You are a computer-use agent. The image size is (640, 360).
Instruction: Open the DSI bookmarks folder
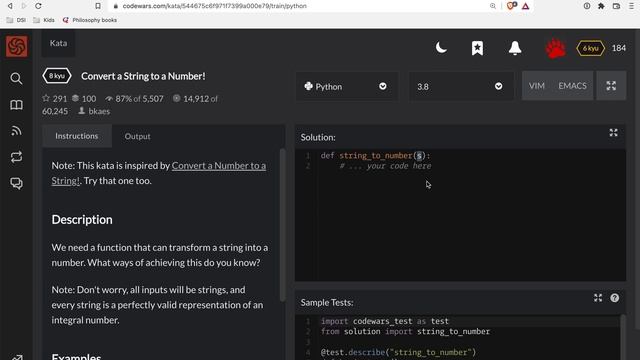[16, 20]
